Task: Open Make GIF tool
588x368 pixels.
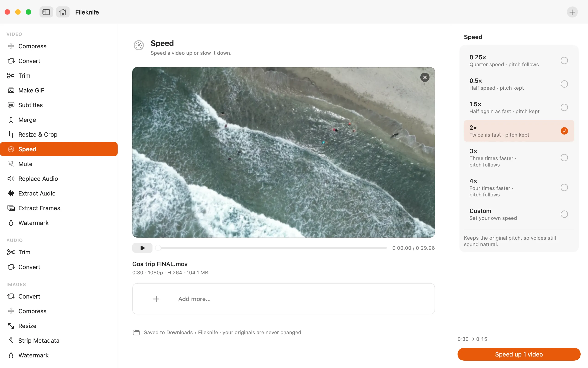Action: [x=59, y=90]
